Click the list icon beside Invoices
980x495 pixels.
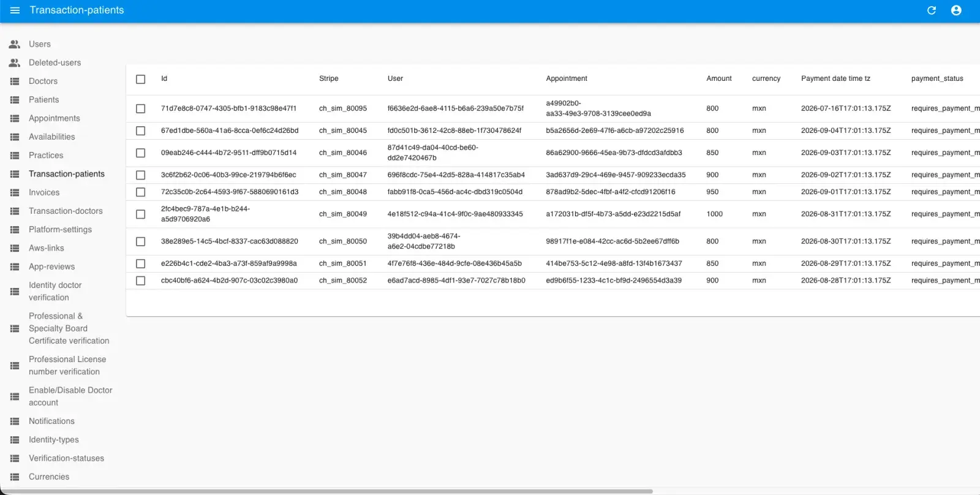coord(15,192)
